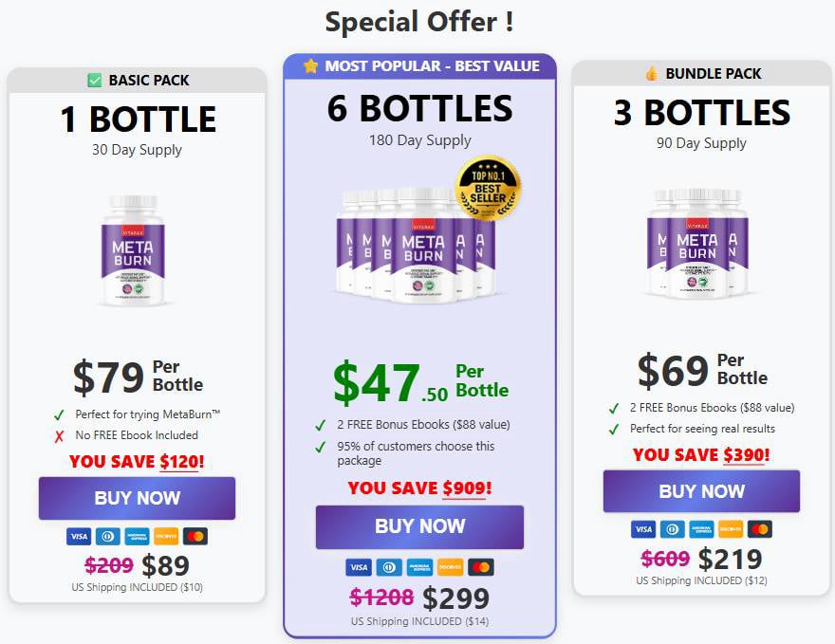Click the gold star icon beside Most Popular
Image resolution: width=835 pixels, height=644 pixels.
tap(310, 66)
